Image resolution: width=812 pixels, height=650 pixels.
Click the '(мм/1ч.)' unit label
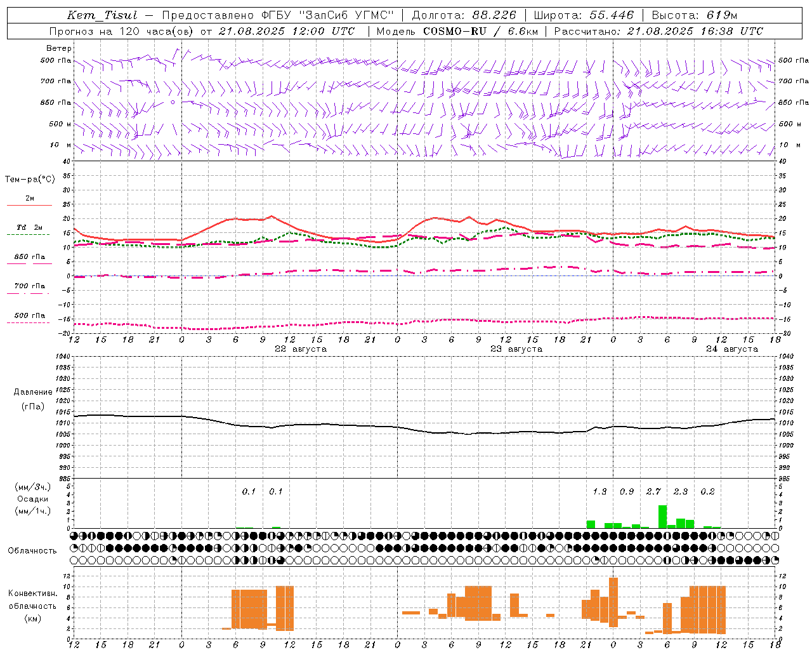coord(33,510)
